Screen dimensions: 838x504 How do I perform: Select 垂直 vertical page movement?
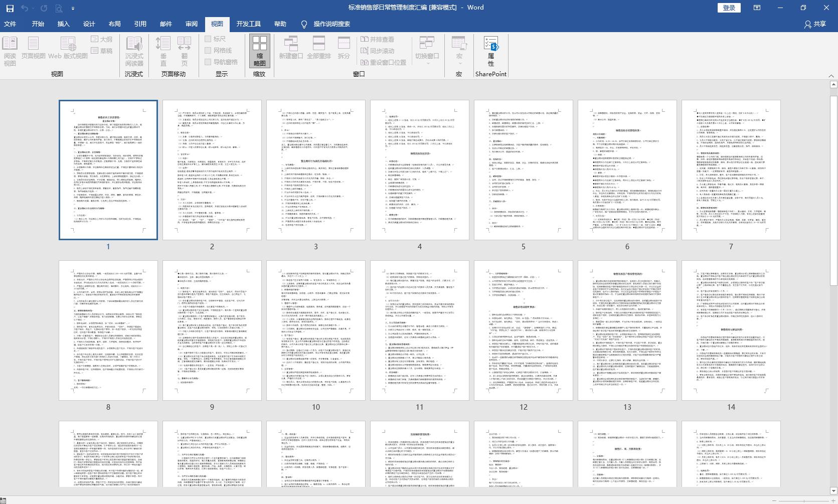(x=163, y=51)
